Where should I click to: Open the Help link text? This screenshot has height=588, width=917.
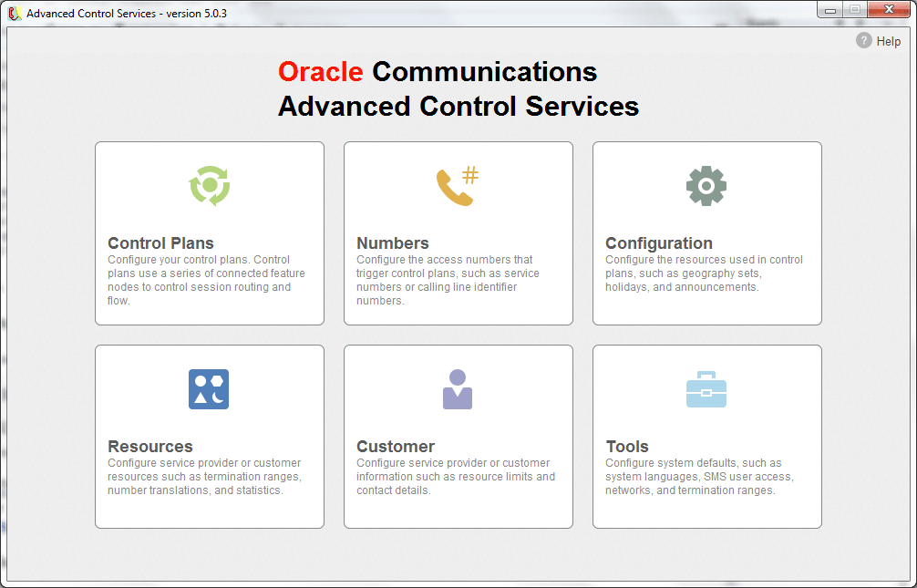889,42
